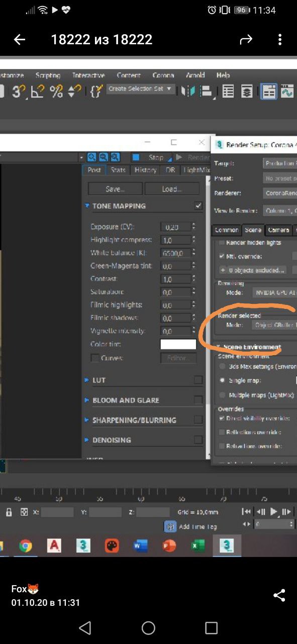Viewport: 297px width, 644px height.
Task: Enable the Reflections override checkbox
Action: pyautogui.click(x=222, y=432)
